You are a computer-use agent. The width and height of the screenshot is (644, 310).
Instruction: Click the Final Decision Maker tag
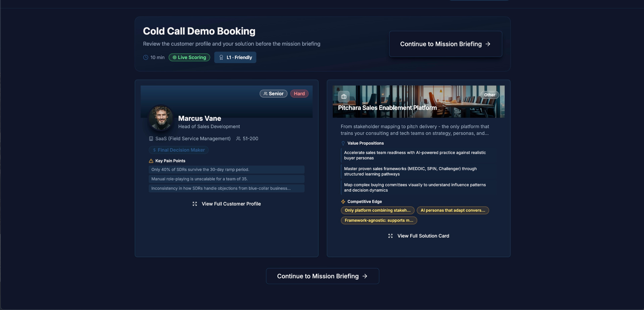[x=178, y=150]
